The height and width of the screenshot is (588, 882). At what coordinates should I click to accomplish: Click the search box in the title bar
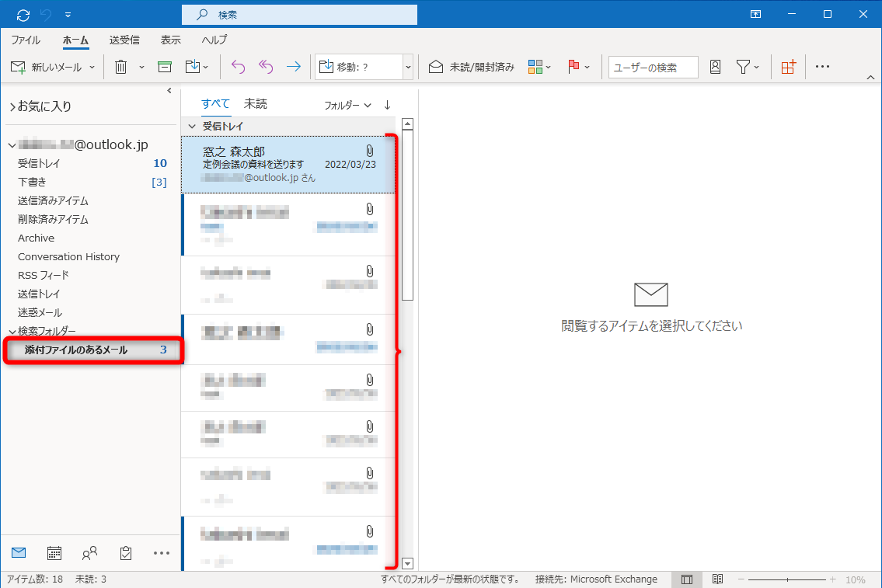coord(299,16)
